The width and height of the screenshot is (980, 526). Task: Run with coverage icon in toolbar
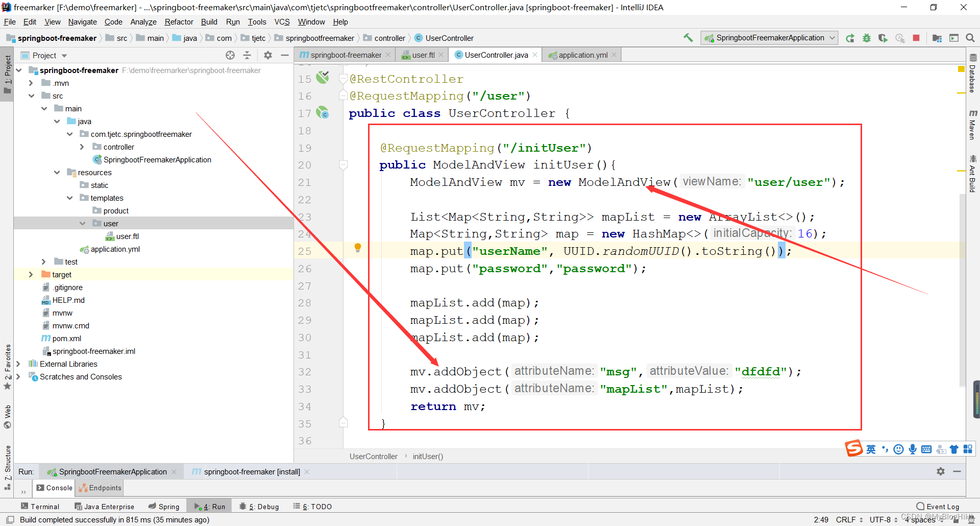(883, 38)
